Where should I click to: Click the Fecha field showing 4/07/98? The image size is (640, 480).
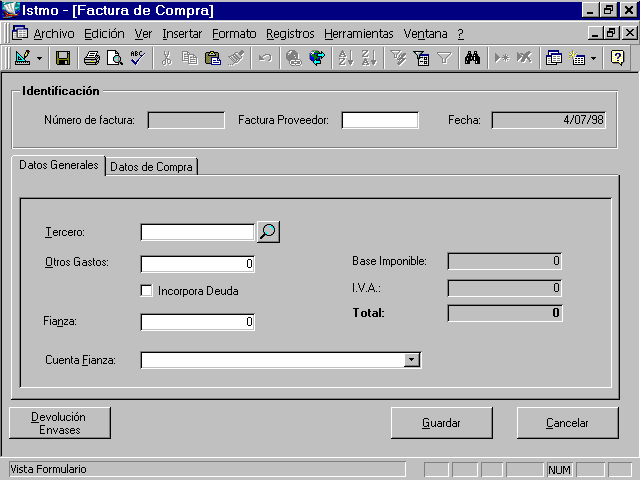point(549,120)
